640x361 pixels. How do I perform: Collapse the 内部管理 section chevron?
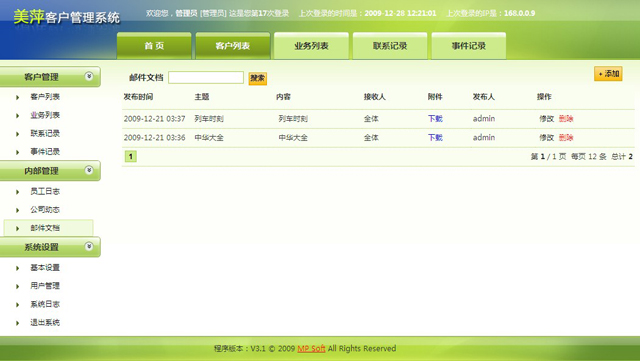pos(89,170)
